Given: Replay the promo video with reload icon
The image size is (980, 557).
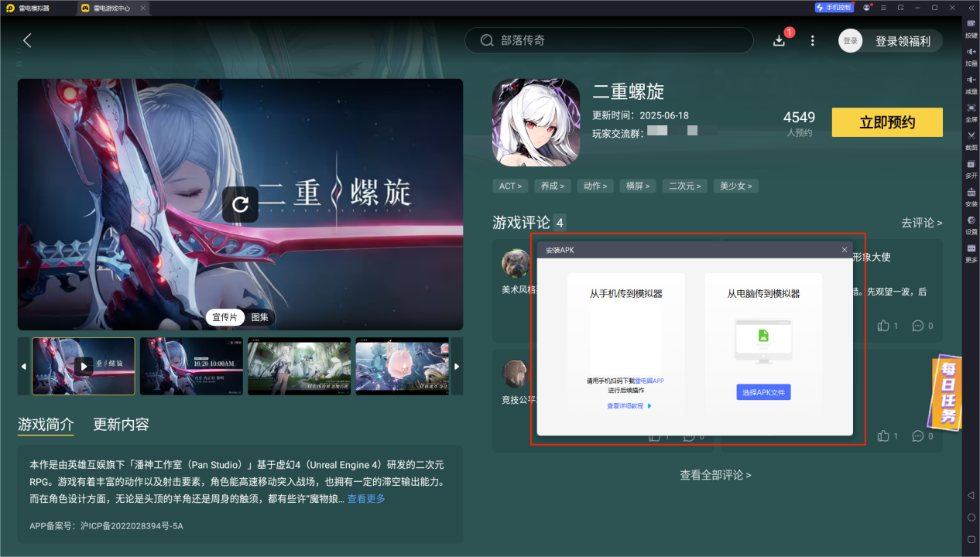Looking at the screenshot, I should pos(241,204).
